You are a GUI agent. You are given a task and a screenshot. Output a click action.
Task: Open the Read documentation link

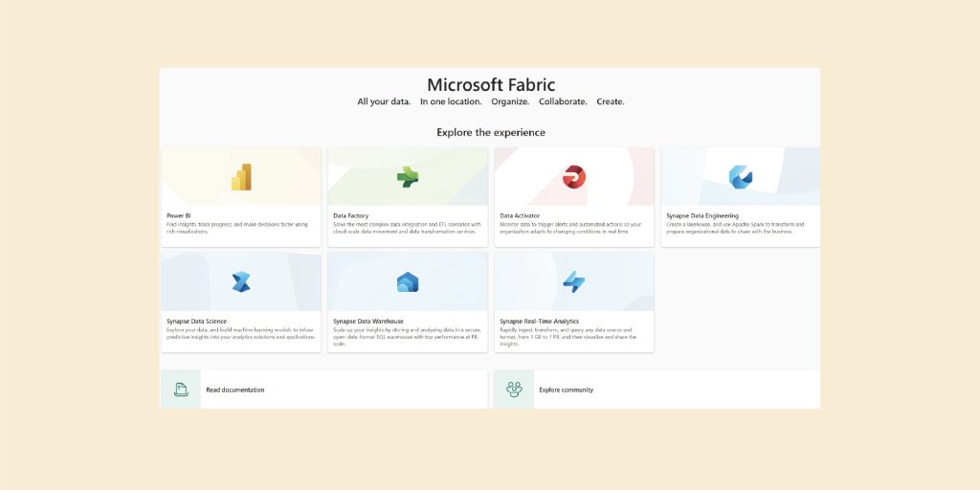click(x=235, y=390)
